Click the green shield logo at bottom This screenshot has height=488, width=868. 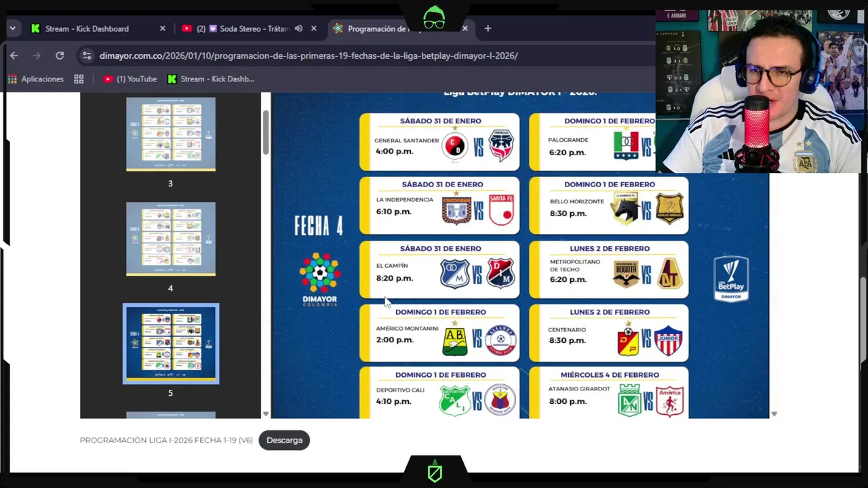click(x=435, y=472)
